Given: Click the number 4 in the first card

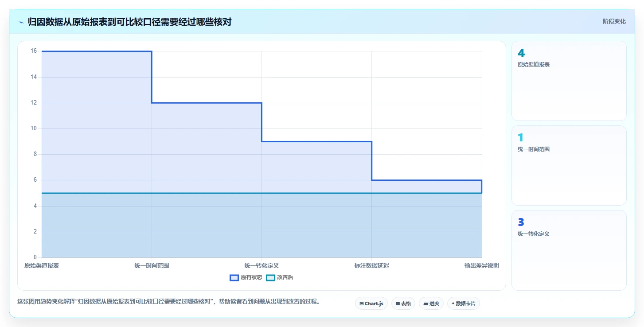Looking at the screenshot, I should tap(521, 53).
